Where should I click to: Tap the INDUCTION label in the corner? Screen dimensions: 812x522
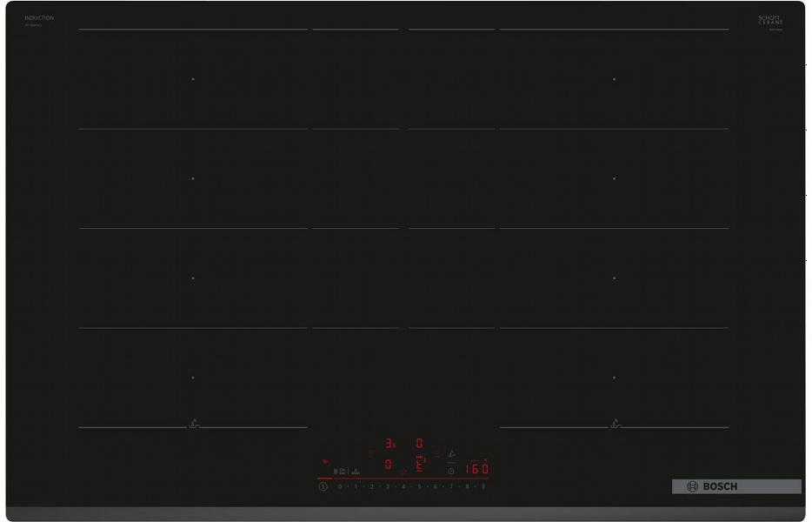point(39,18)
